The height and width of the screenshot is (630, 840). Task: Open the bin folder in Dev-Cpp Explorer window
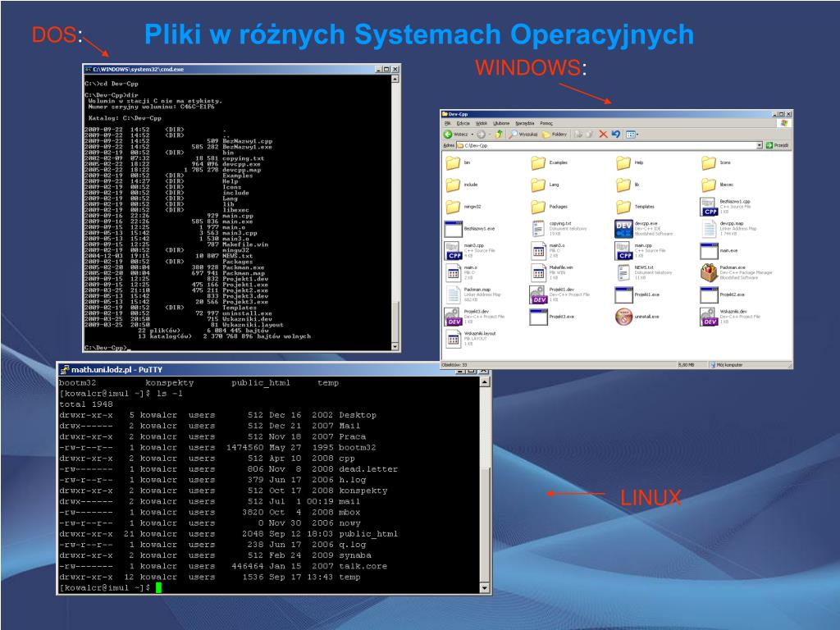pyautogui.click(x=453, y=162)
